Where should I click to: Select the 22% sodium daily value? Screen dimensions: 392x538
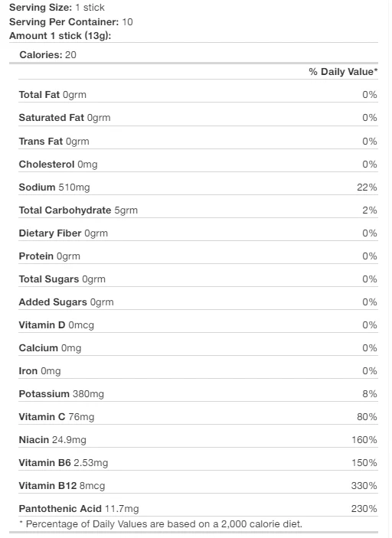(x=367, y=187)
